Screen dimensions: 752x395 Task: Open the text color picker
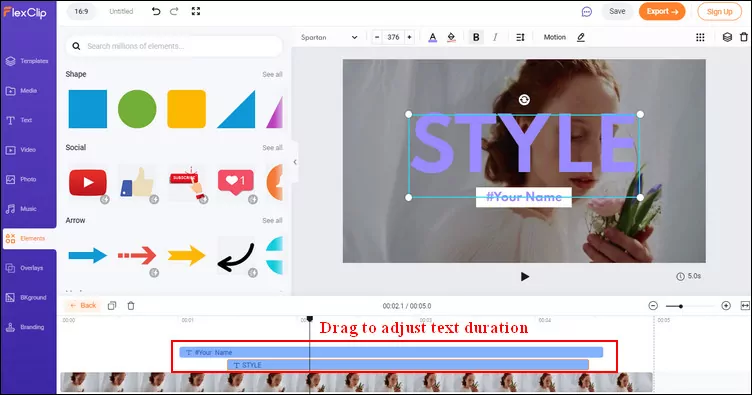(x=433, y=37)
